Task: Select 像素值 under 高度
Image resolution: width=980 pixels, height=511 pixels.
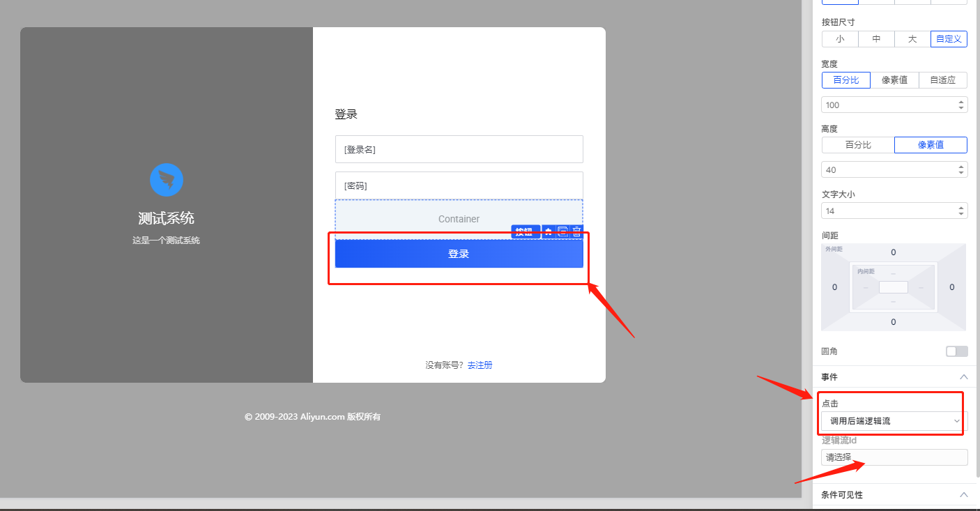Action: tap(931, 145)
